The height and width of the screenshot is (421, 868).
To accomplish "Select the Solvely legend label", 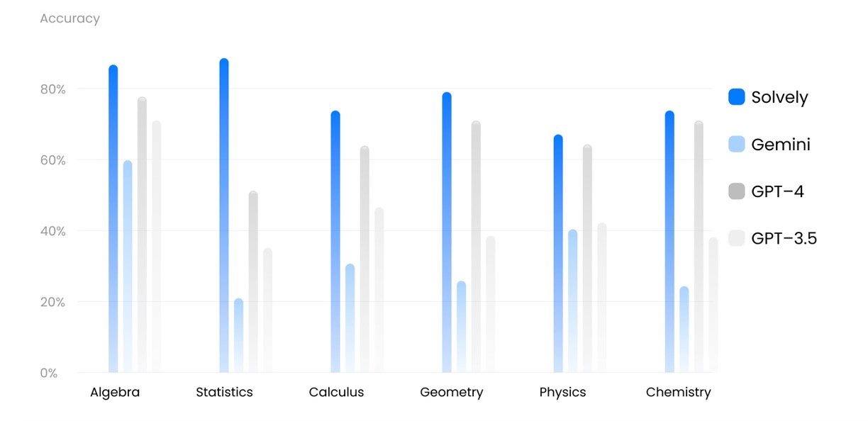I will [x=779, y=97].
